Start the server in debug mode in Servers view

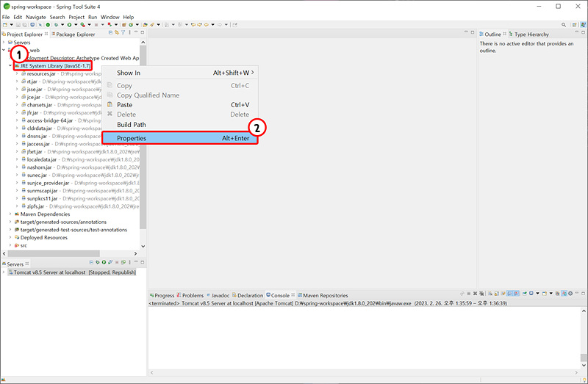click(x=98, y=262)
